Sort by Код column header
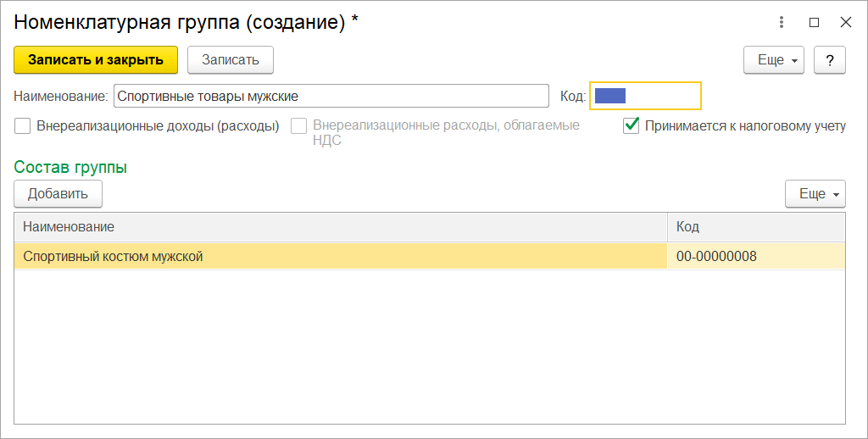This screenshot has width=868, height=439. [756, 226]
